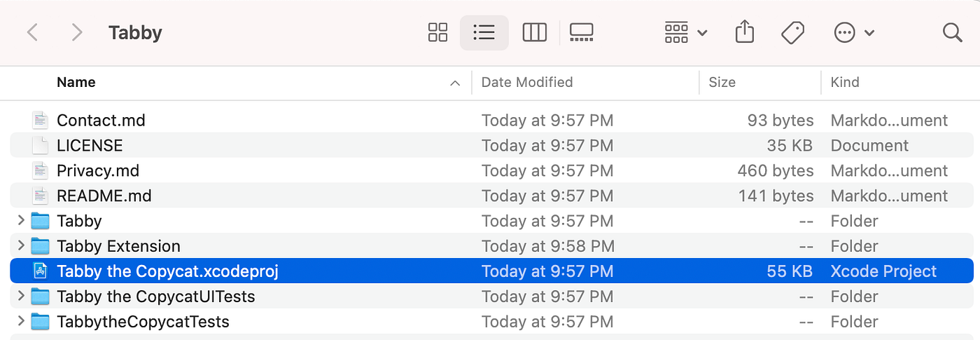Image resolution: width=980 pixels, height=340 pixels.
Task: Open the Edit Tags icon
Action: [792, 32]
